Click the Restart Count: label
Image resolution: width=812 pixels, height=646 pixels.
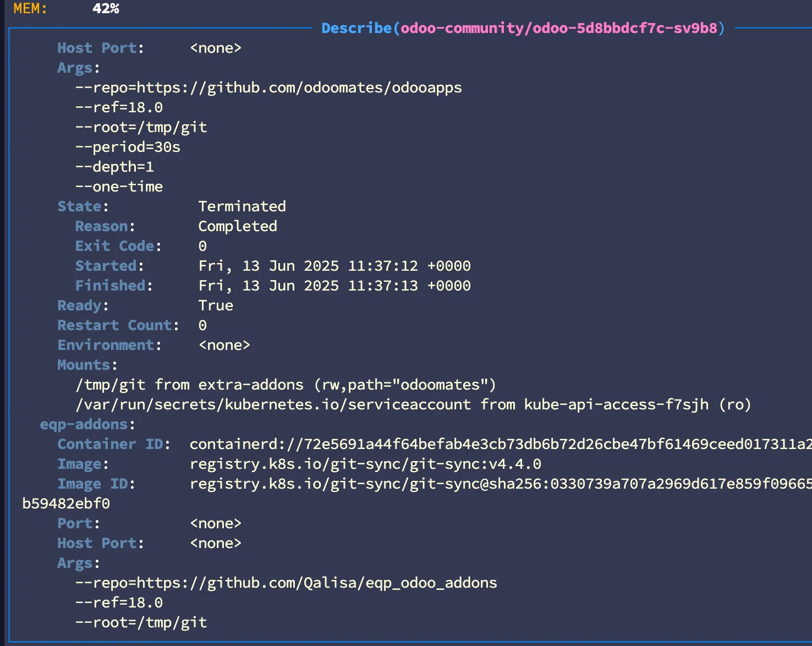(118, 325)
